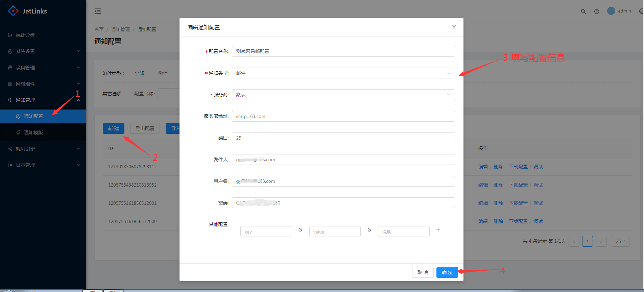Image resolution: width=644 pixels, height=292 pixels.
Task: Open the service provider dropdown
Action: click(x=343, y=95)
